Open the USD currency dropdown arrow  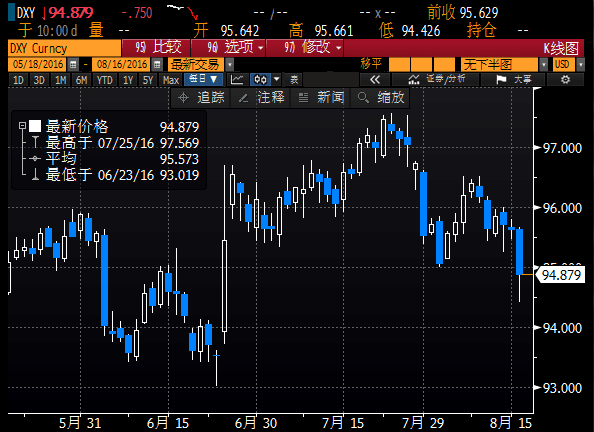(581, 65)
